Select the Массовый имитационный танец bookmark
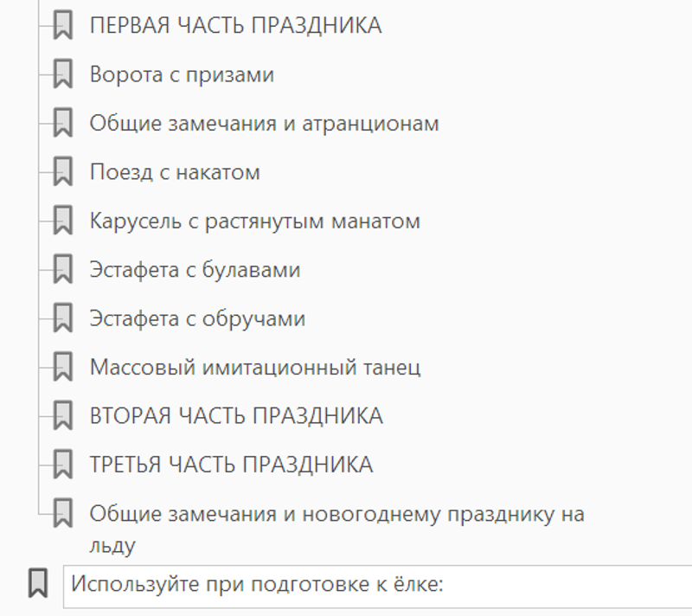 click(x=255, y=368)
